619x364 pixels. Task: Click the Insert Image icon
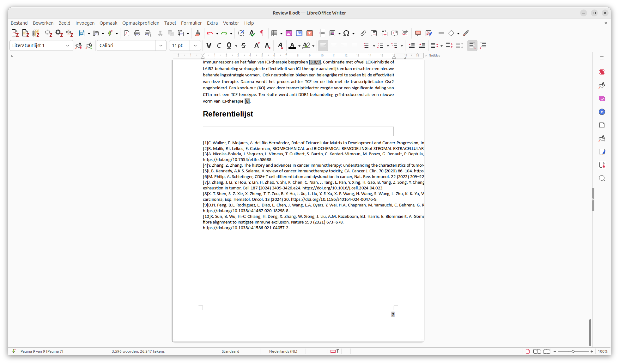click(289, 33)
